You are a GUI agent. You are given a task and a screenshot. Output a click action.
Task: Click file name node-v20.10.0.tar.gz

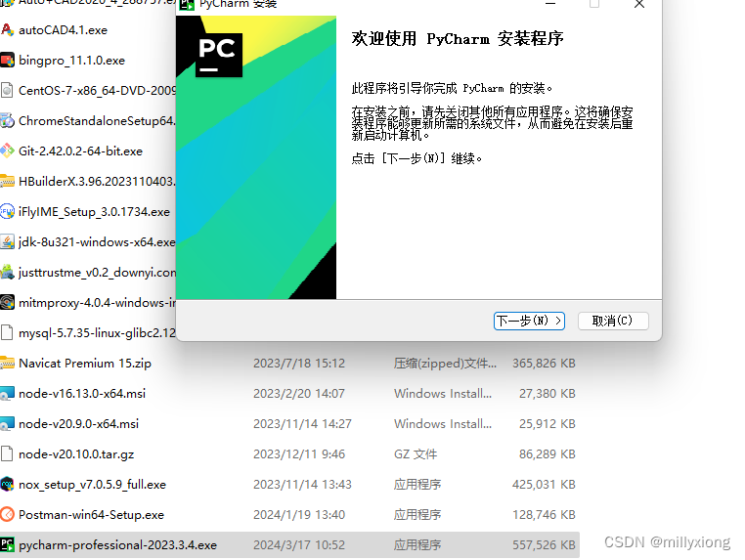(x=76, y=454)
